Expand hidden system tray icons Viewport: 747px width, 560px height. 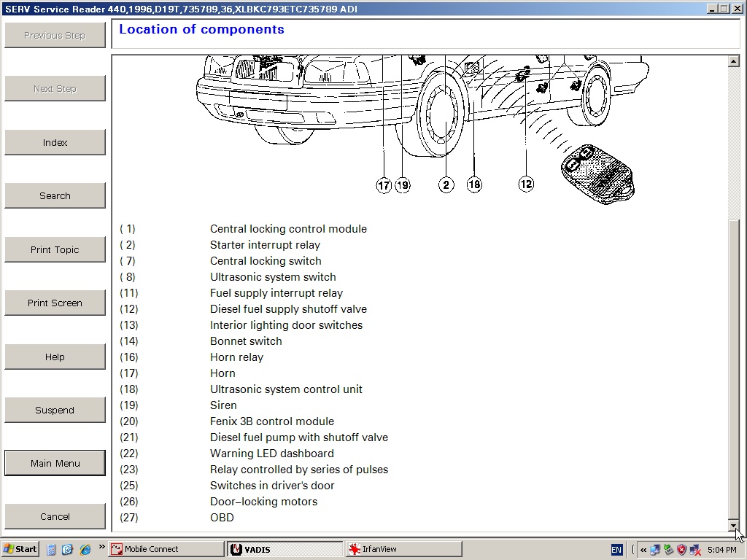tap(643, 550)
